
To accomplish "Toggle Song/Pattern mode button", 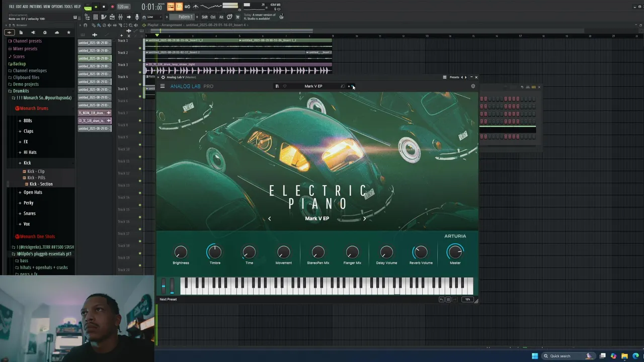I will [88, 7].
